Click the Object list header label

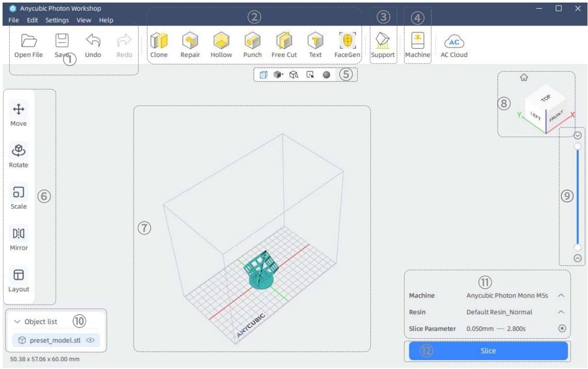41,321
